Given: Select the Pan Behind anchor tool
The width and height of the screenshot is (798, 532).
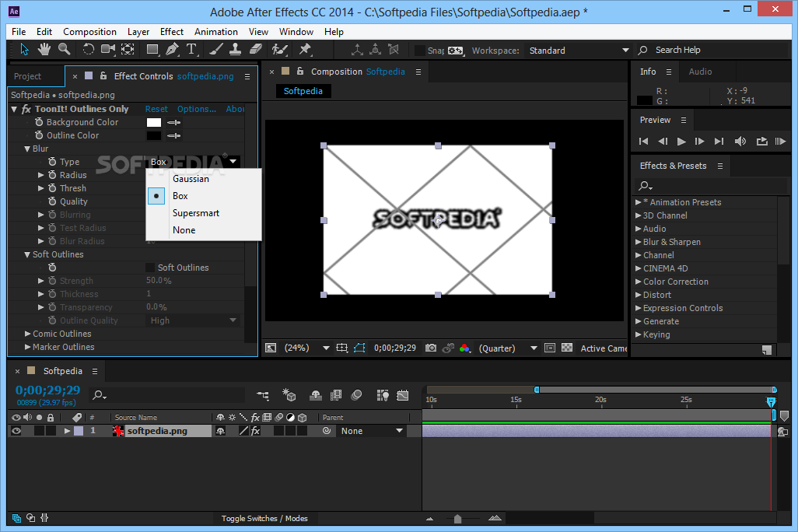Looking at the screenshot, I should 128,49.
